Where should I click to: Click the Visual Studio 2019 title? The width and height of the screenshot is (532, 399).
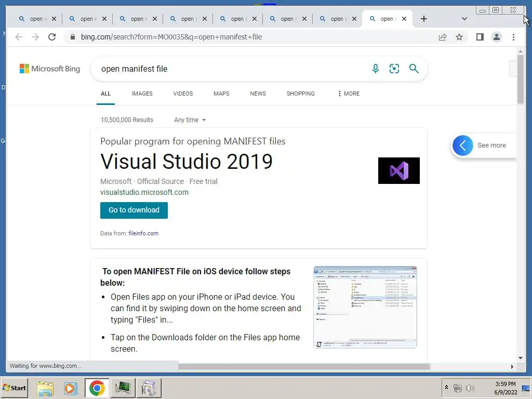tap(187, 162)
